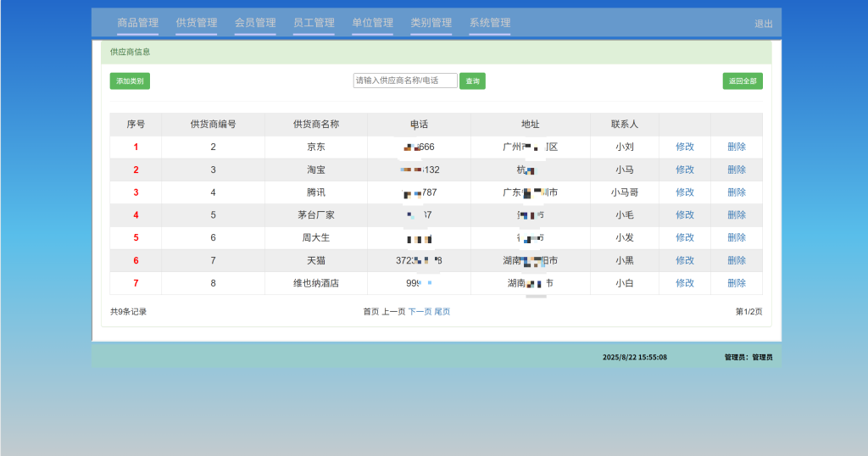Screen dimensions: 868x456
Task: Click 删除 for supplier 维也纳酒店
Action: [x=737, y=283]
